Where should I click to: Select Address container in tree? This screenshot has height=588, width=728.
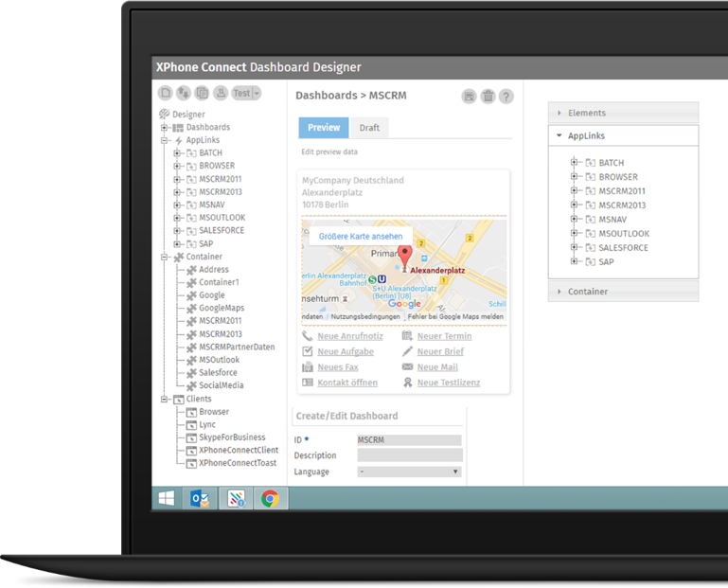coord(214,270)
